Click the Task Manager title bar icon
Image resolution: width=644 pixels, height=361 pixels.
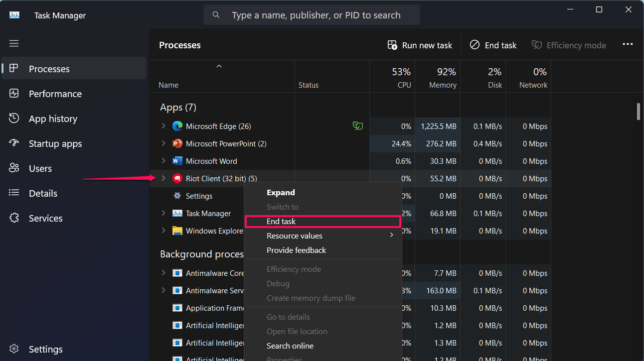(14, 15)
